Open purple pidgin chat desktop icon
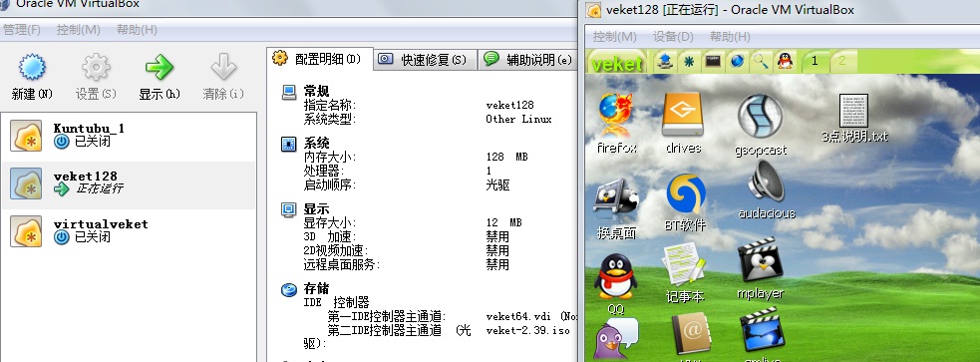 [615, 338]
